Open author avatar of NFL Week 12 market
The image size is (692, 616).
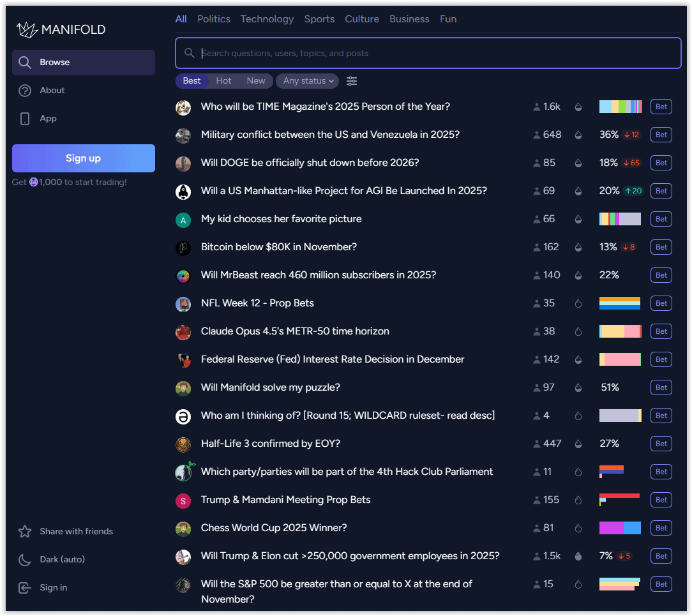coord(183,304)
